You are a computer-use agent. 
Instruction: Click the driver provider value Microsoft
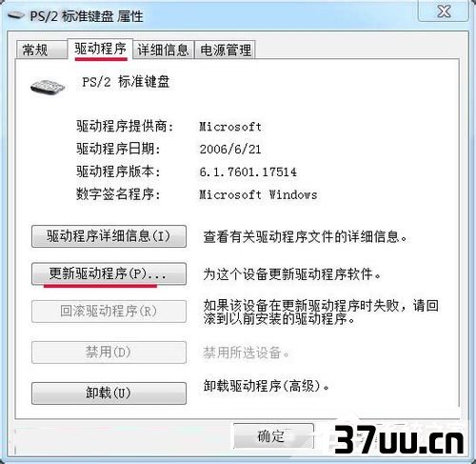pos(230,127)
